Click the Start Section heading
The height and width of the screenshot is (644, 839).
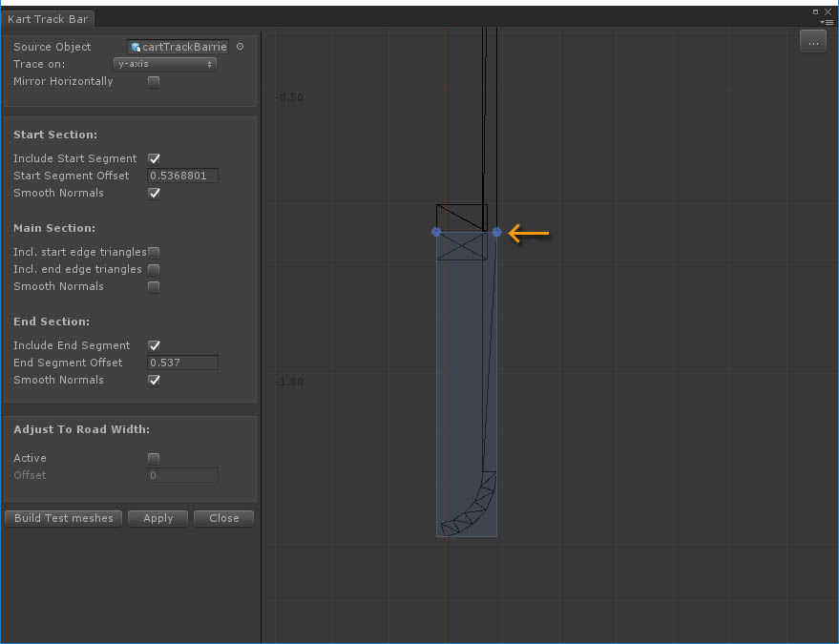55,135
